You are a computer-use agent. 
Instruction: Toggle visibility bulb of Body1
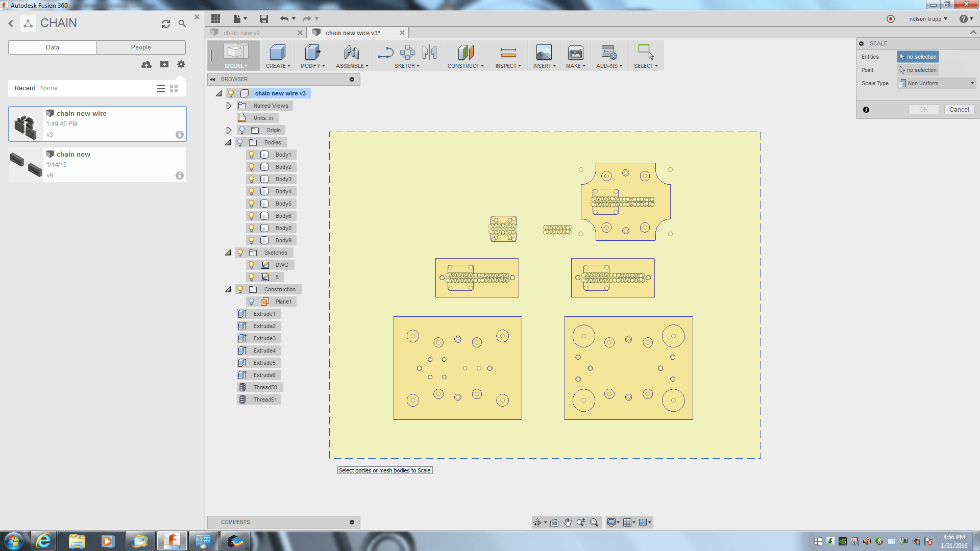point(251,155)
